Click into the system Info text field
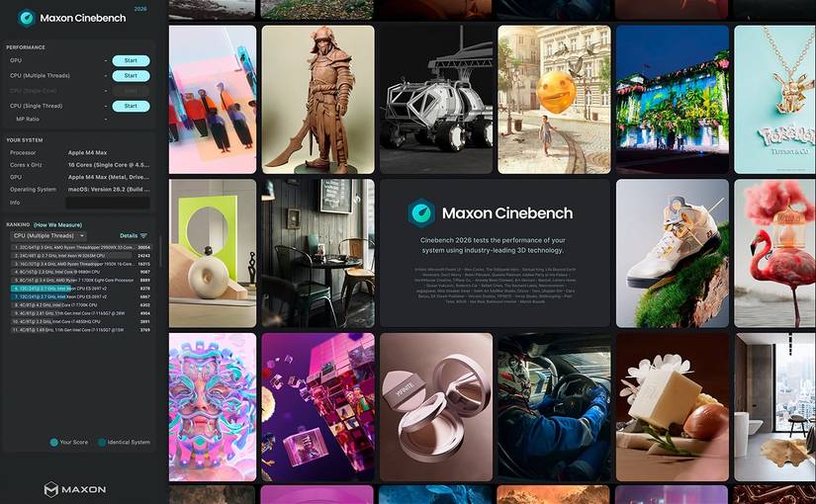 [x=107, y=203]
